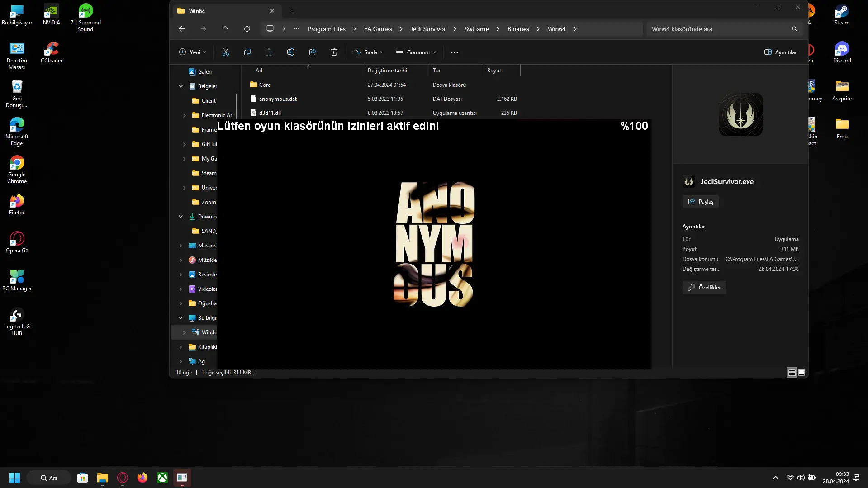The height and width of the screenshot is (488, 868).
Task: Navigate to Program Files in breadcrumb
Action: pyautogui.click(x=327, y=29)
